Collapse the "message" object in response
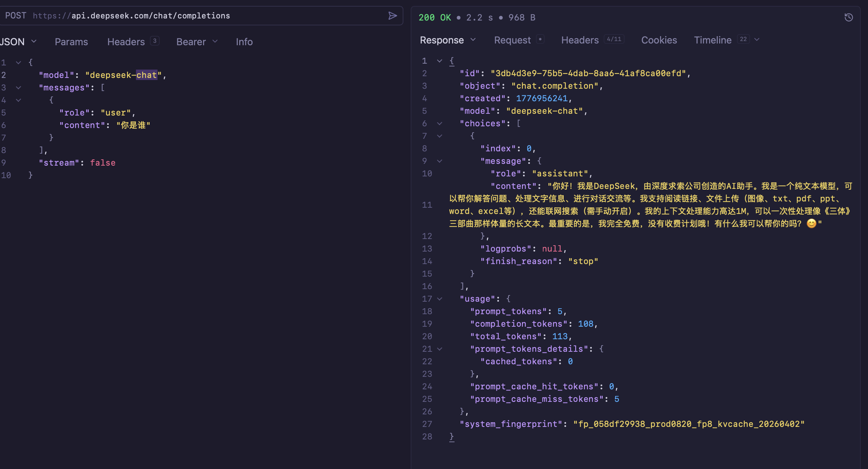 pos(440,161)
